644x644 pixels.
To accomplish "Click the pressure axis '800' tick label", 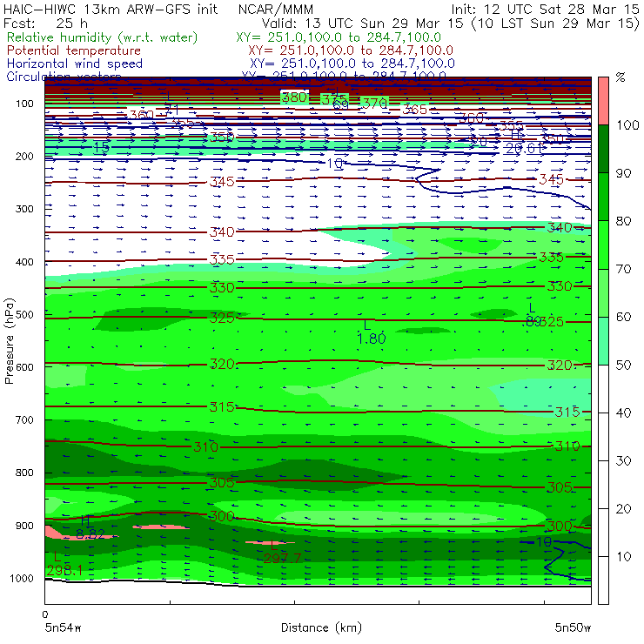I will click(24, 473).
